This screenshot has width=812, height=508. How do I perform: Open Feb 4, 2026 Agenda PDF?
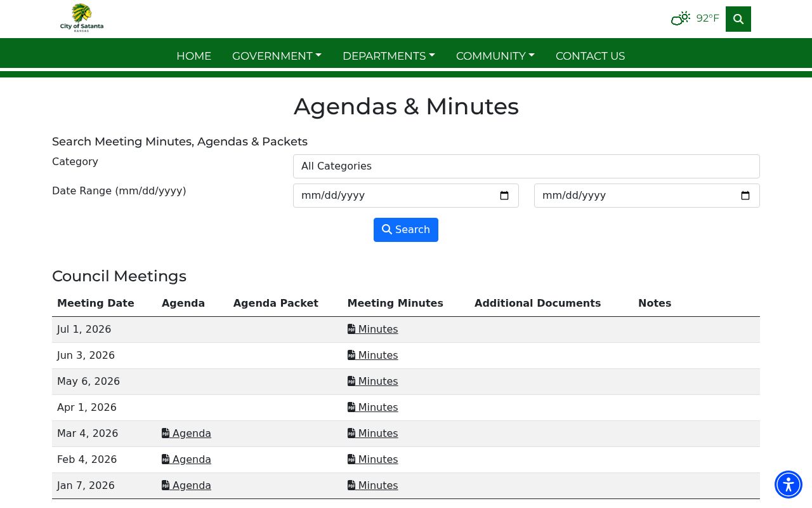pos(187,459)
